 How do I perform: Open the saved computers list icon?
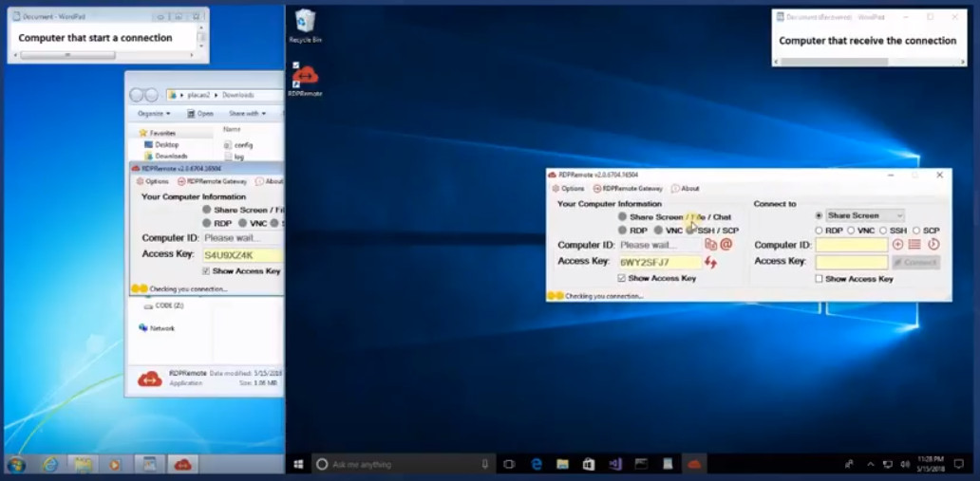point(914,244)
